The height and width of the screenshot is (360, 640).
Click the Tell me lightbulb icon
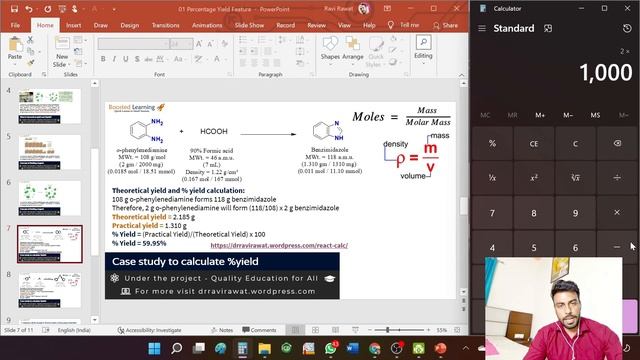click(391, 25)
